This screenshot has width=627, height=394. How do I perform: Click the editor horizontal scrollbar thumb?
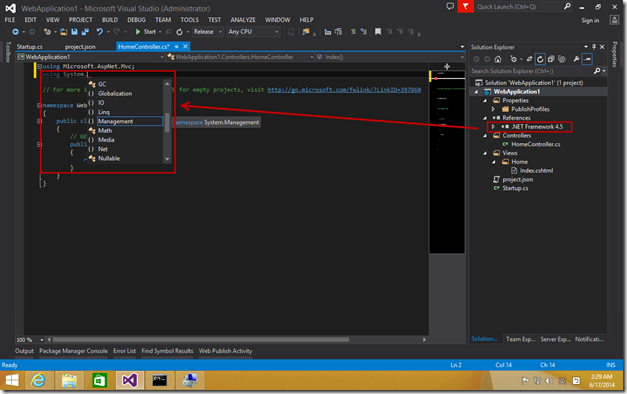(201, 340)
